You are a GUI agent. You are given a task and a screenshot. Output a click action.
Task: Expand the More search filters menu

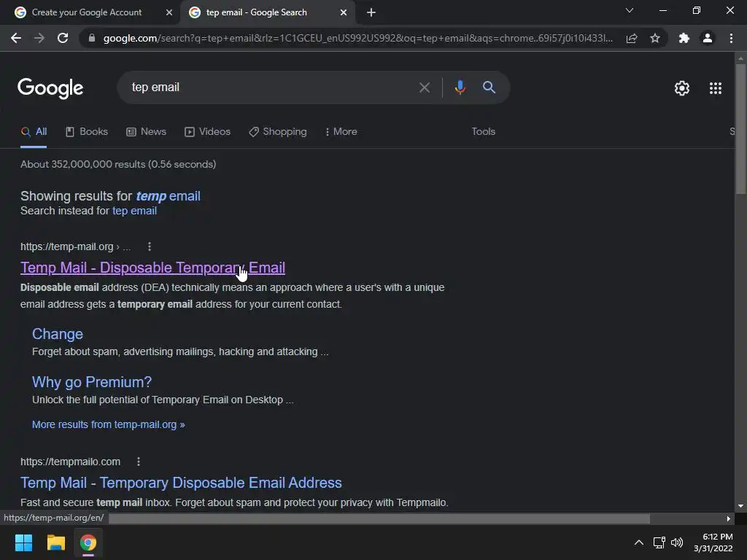click(x=341, y=131)
